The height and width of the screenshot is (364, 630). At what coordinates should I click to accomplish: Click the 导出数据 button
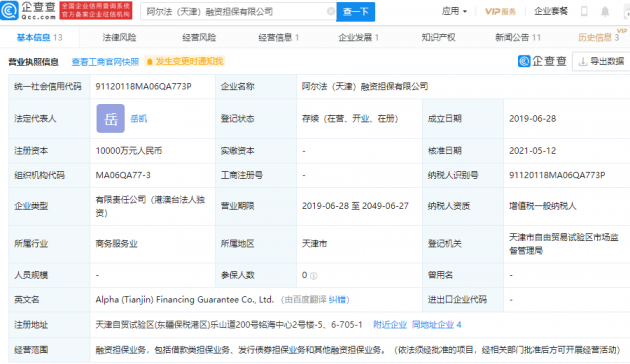601,61
